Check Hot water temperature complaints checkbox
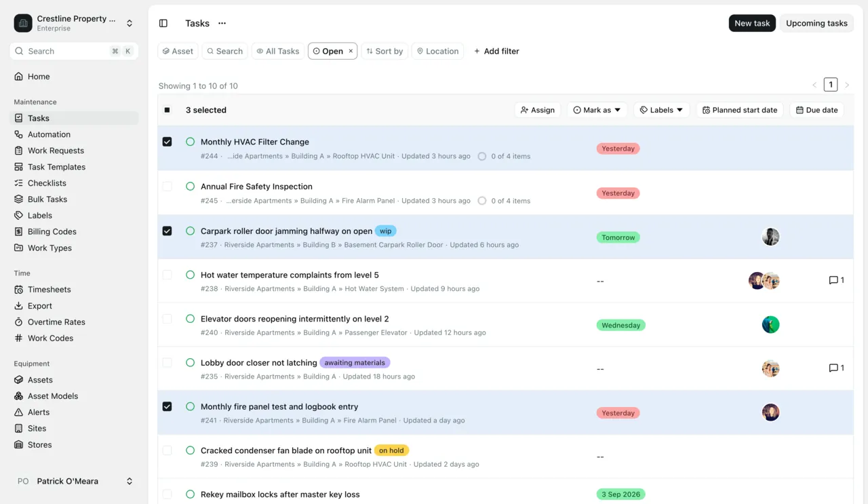The width and height of the screenshot is (868, 504). click(x=167, y=275)
